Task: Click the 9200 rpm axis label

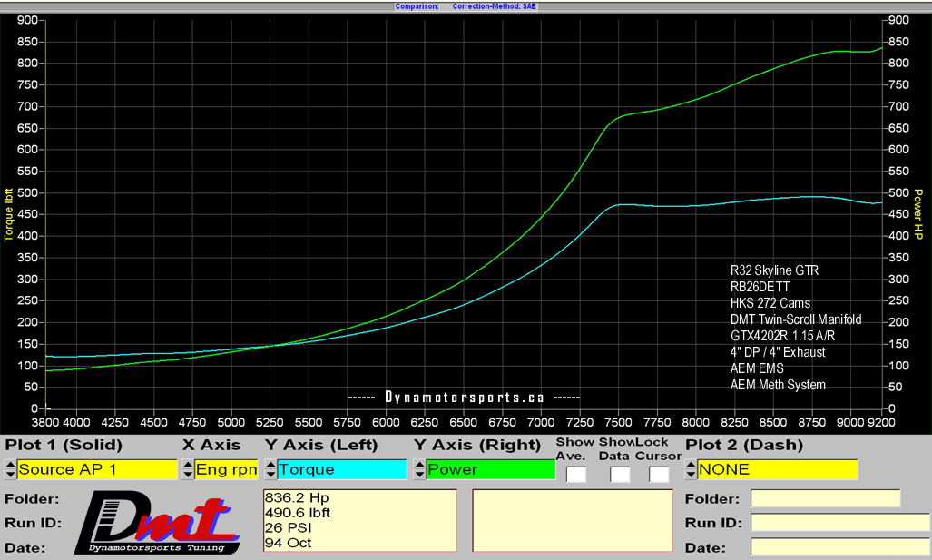Action: pos(881,422)
